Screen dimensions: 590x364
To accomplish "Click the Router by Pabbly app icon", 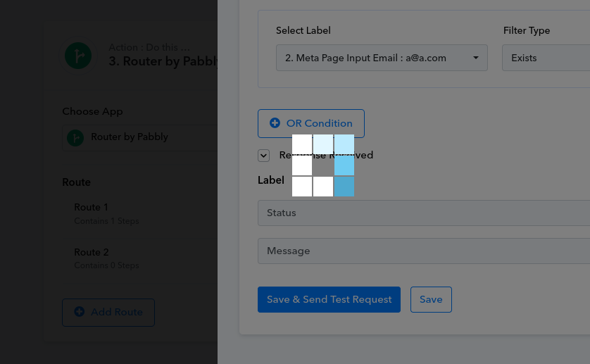I will coord(75,138).
